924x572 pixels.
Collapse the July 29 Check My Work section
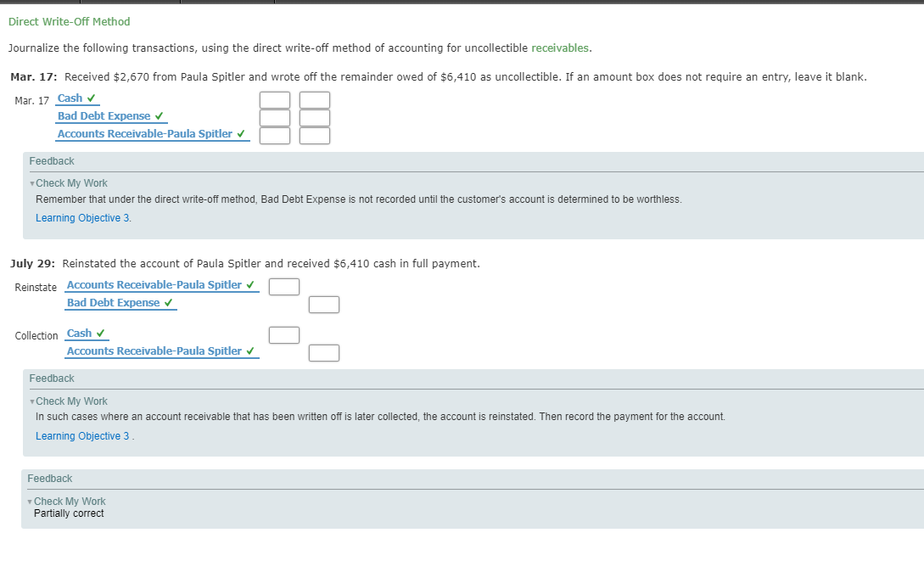32,401
